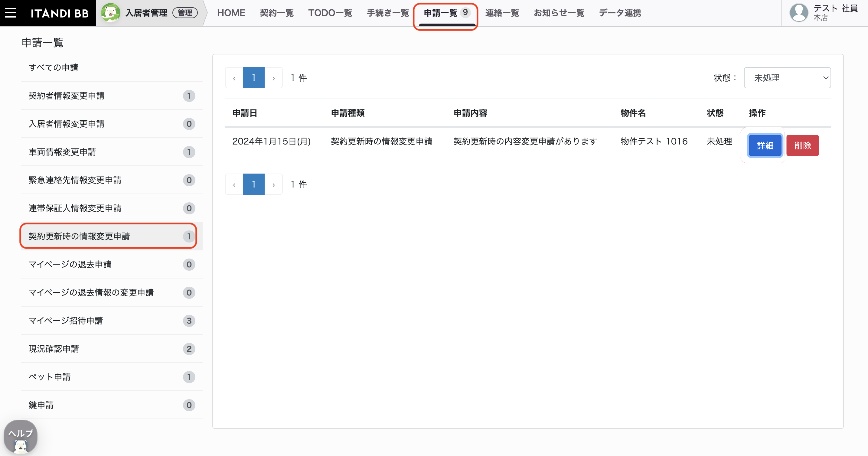The image size is (868, 456).
Task: Select ペット申請 in sidebar
Action: (x=112, y=377)
